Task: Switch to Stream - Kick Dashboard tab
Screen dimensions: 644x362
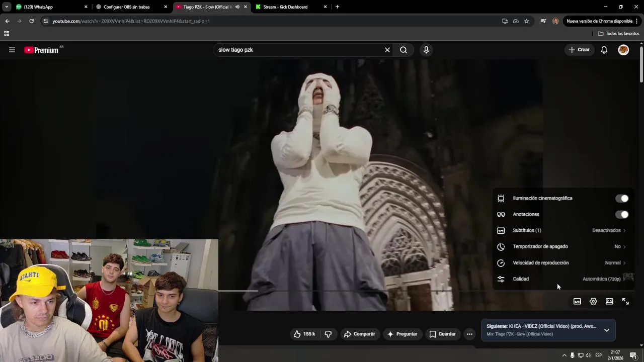Action: [291, 7]
